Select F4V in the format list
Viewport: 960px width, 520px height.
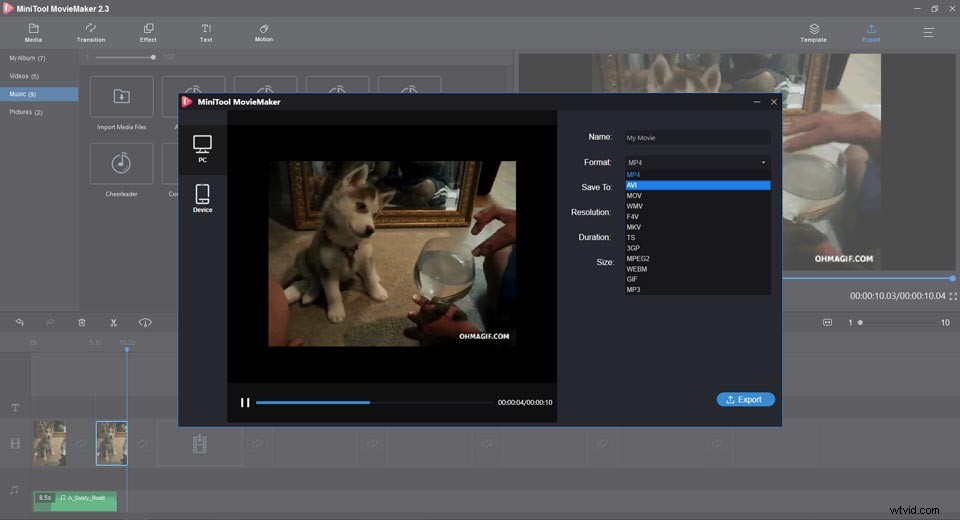(x=697, y=216)
